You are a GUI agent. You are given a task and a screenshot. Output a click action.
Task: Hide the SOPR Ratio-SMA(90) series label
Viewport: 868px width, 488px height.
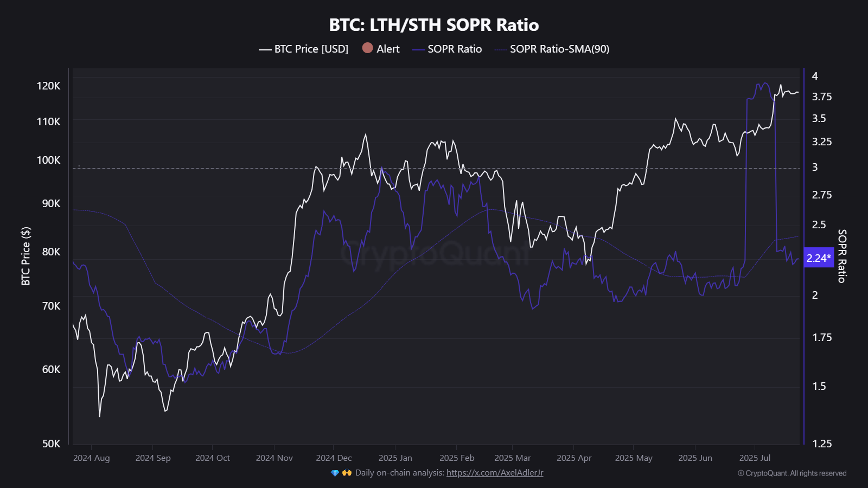tap(559, 49)
